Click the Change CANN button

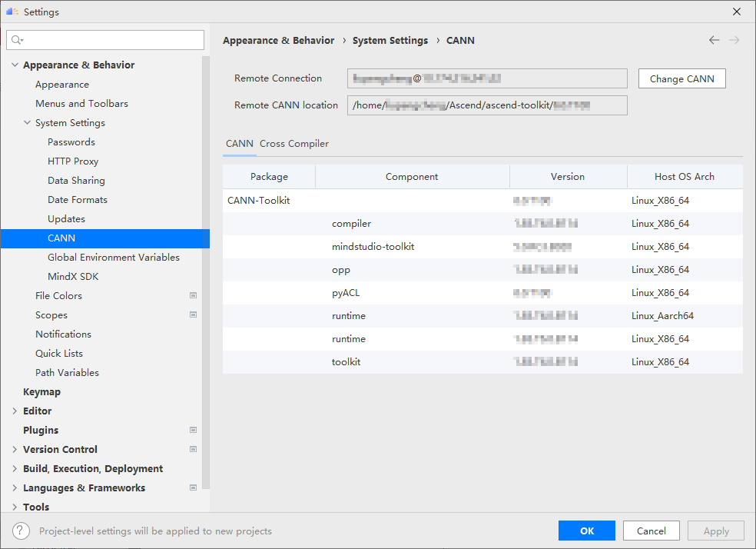(x=681, y=78)
